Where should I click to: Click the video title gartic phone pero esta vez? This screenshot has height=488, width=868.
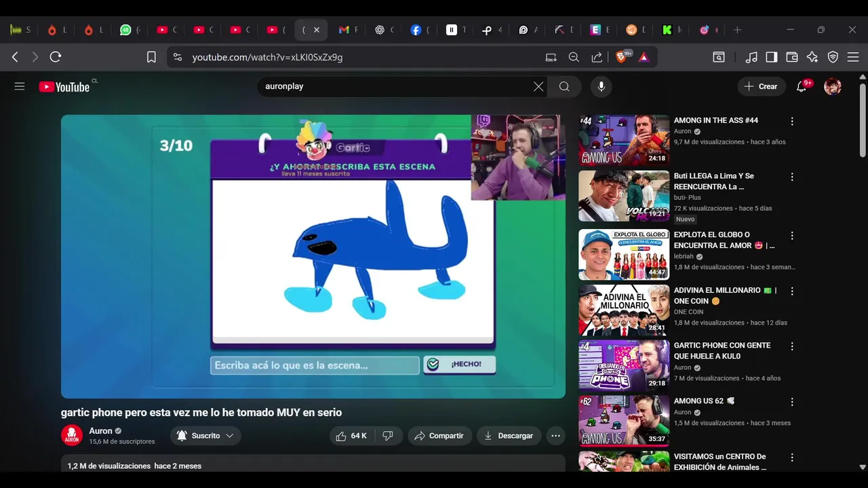201,412
